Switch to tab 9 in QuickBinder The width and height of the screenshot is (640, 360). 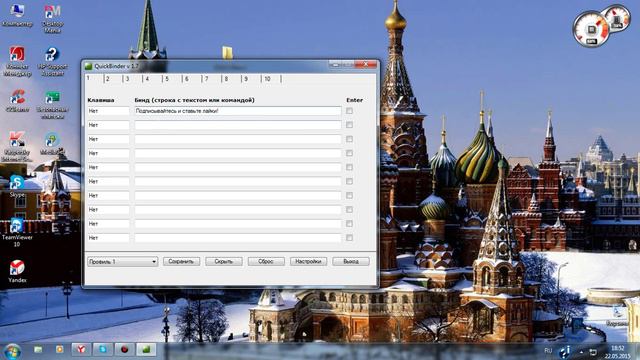click(251, 79)
